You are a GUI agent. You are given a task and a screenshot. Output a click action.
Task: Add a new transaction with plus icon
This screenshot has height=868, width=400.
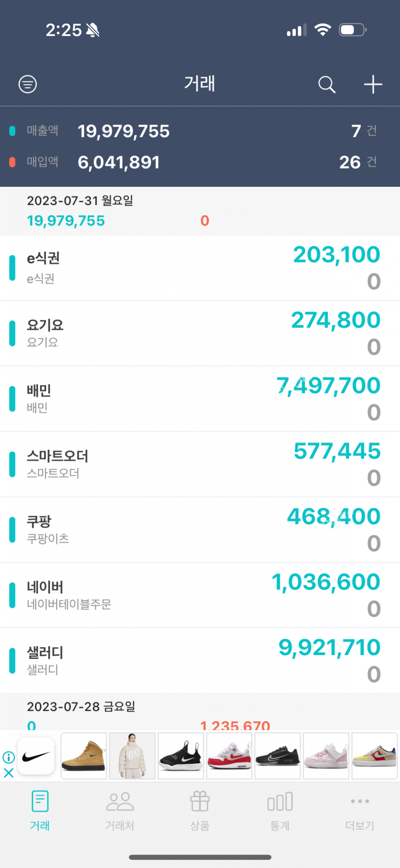click(373, 85)
